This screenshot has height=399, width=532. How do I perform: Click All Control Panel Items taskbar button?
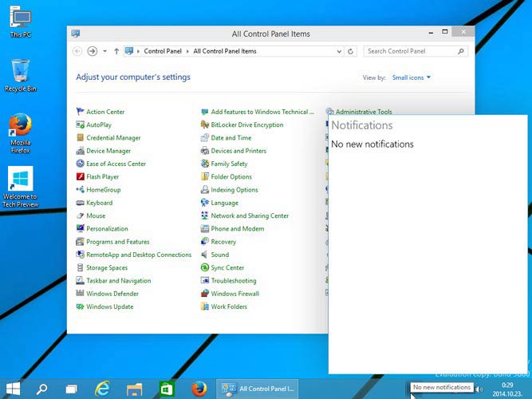pyautogui.click(x=257, y=389)
